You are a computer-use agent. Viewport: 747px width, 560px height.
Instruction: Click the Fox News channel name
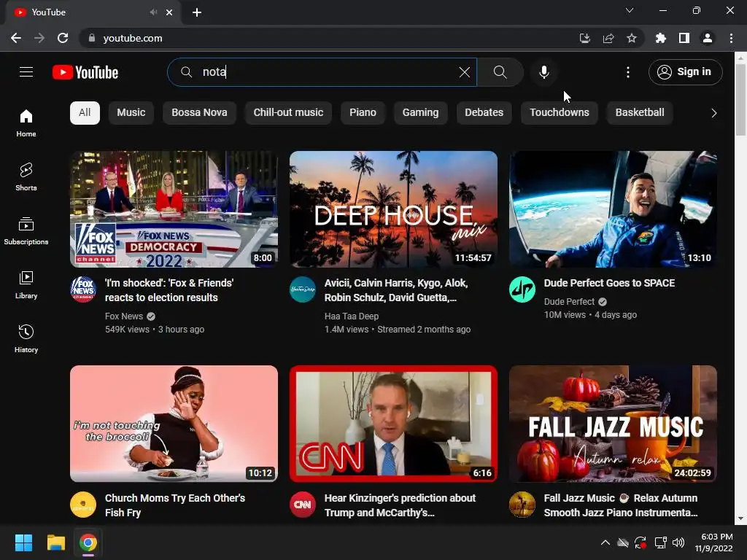tap(124, 316)
